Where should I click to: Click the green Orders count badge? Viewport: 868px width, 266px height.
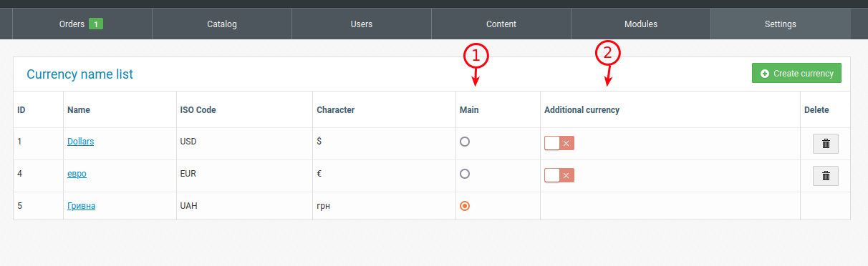[x=96, y=24]
